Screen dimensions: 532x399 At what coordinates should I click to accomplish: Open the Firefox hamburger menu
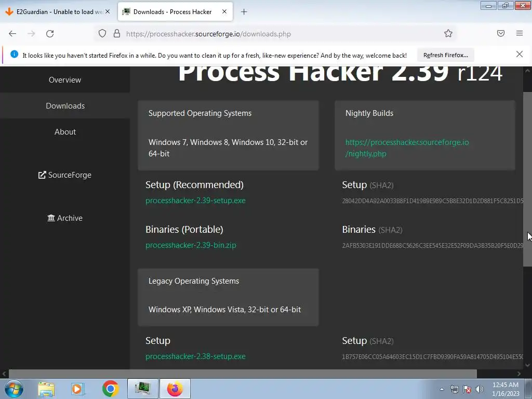click(x=520, y=33)
